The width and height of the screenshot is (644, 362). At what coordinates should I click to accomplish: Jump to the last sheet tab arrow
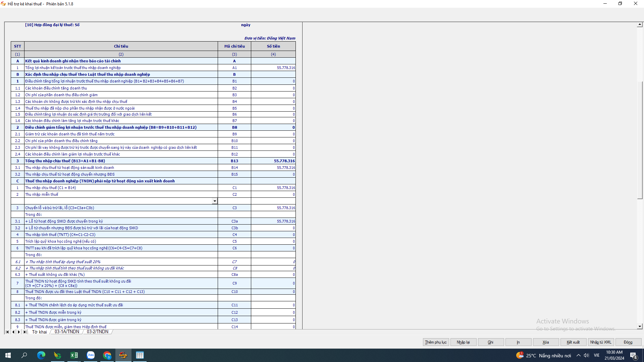[x=25, y=332]
